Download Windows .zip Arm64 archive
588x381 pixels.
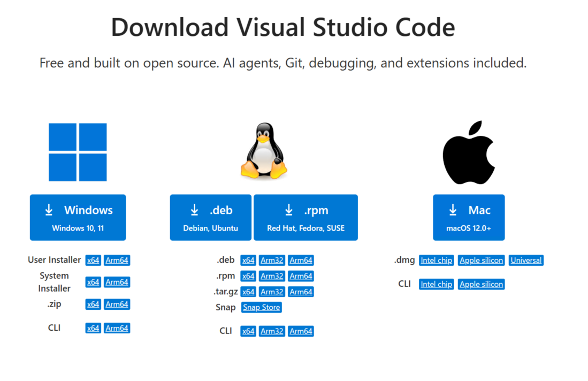coord(117,304)
